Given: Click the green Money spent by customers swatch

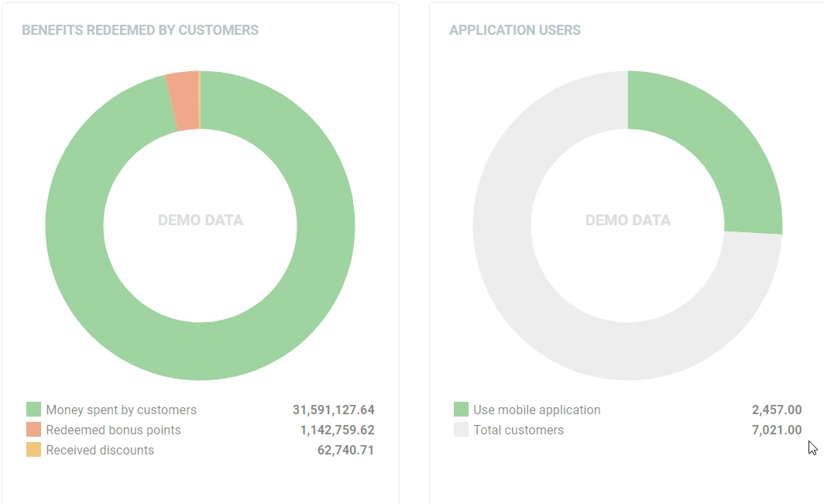Looking at the screenshot, I should pos(33,410).
